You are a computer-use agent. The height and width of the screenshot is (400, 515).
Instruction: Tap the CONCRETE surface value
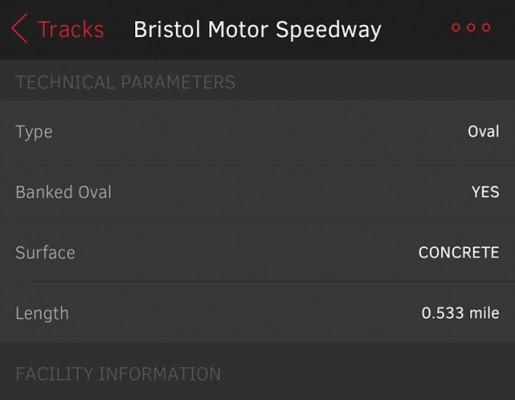[x=459, y=252]
